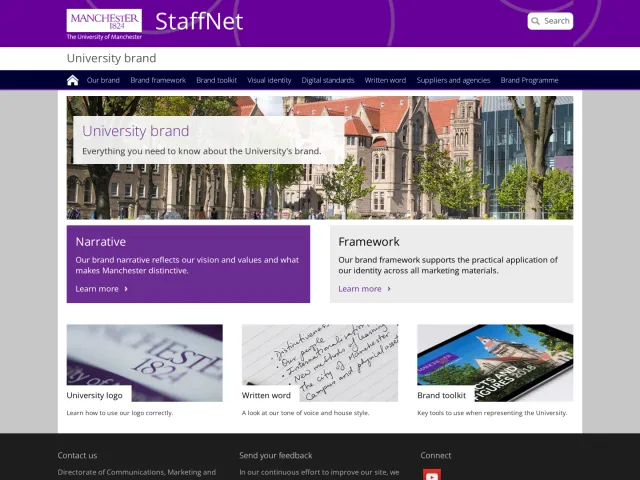Open the Framework heading link
Image resolution: width=640 pixels, height=480 pixels.
[x=369, y=242]
